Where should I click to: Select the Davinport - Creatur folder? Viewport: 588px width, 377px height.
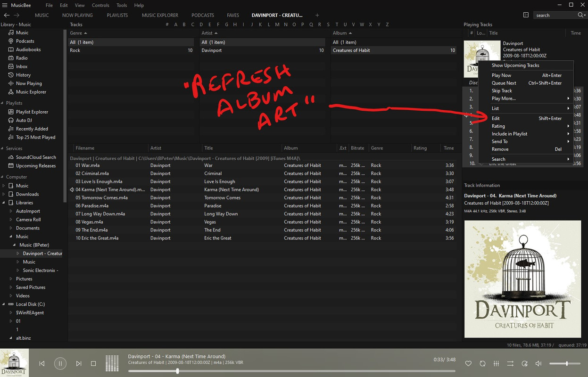[x=42, y=254]
